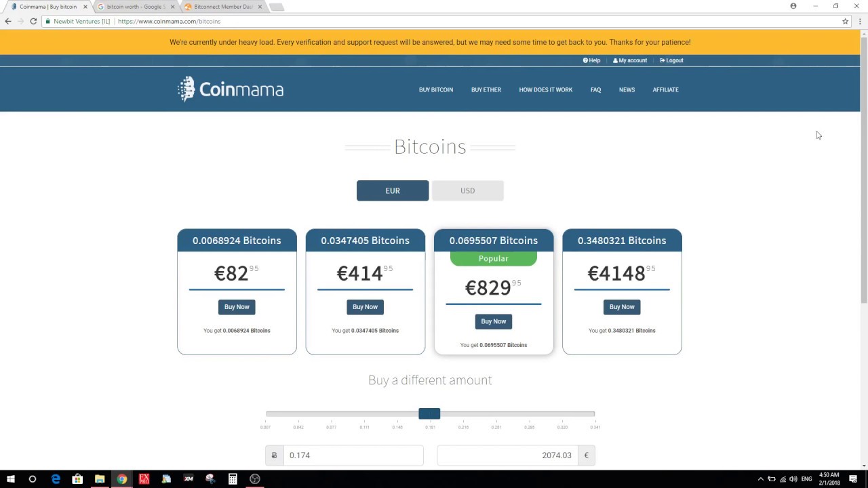
Task: Click the secure site padlock label
Action: click(x=77, y=21)
